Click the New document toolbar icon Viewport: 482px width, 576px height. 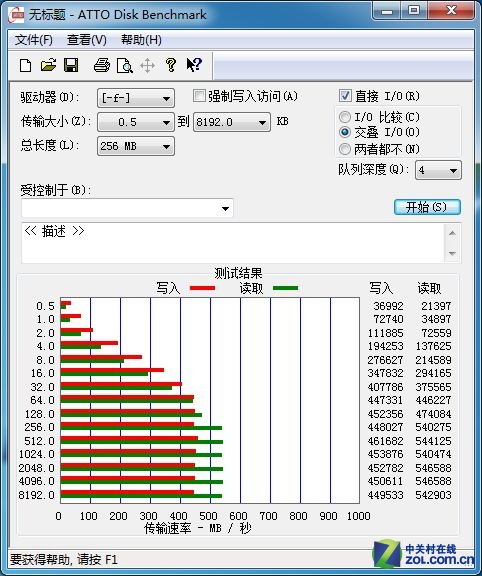[25, 66]
